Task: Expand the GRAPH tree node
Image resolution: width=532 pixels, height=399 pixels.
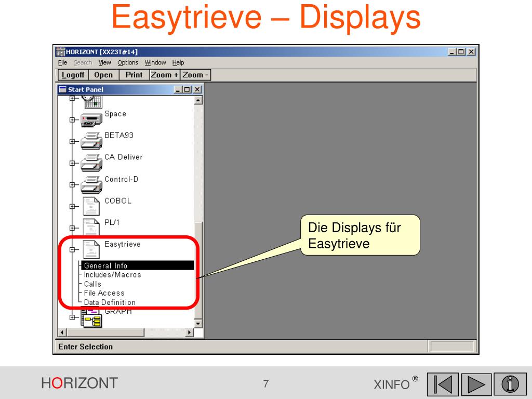Action: point(72,317)
